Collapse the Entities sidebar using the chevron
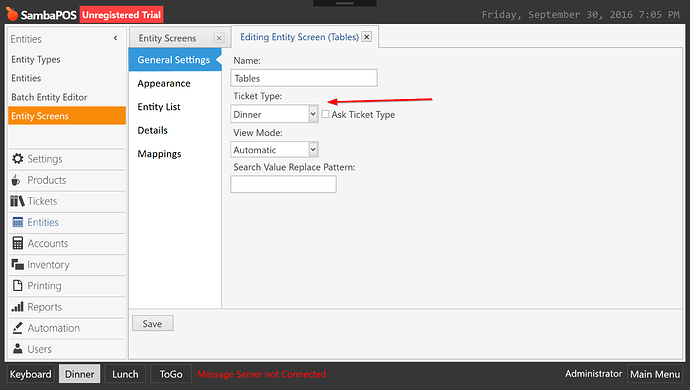Viewport: 690px width, 390px height. click(x=115, y=38)
